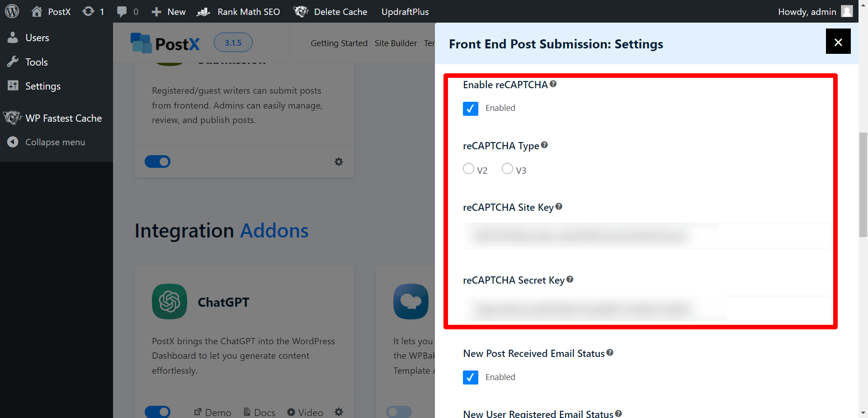Uncheck New Post Received Email Status
Screen dimensions: 868x418
(470, 377)
